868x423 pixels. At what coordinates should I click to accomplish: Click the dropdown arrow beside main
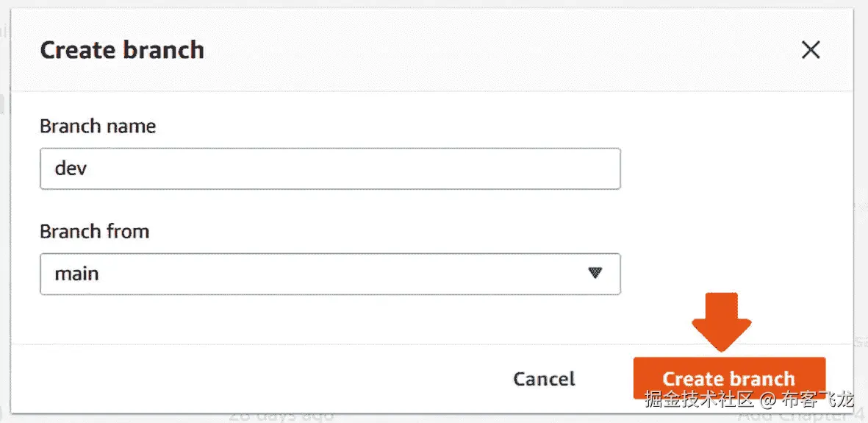(x=595, y=274)
